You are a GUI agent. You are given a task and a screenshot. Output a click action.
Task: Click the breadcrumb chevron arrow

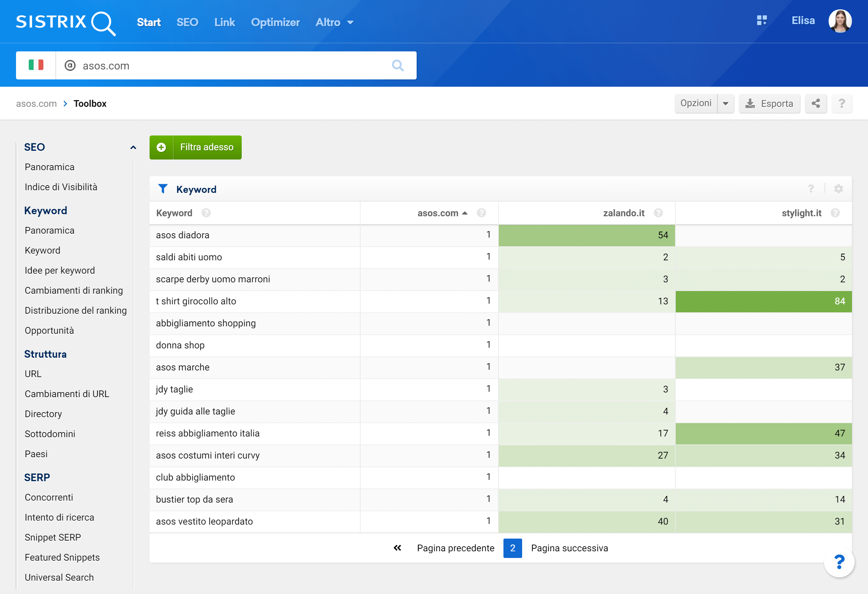[x=65, y=103]
